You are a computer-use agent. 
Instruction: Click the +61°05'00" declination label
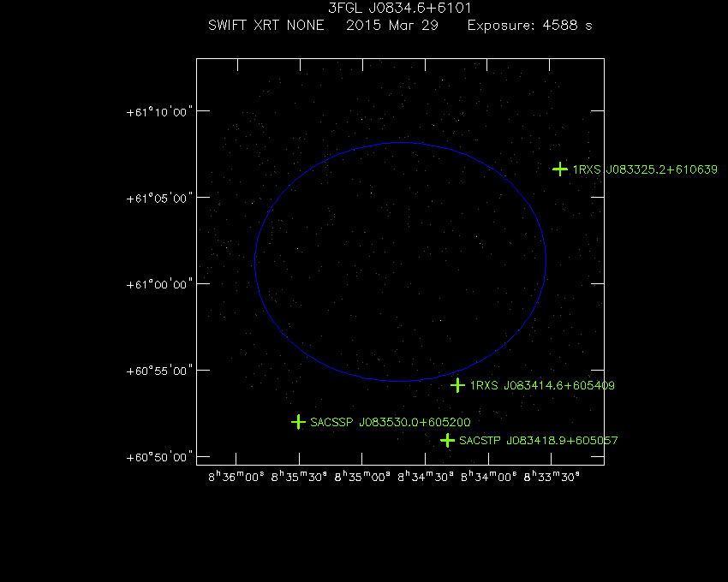[x=159, y=199]
